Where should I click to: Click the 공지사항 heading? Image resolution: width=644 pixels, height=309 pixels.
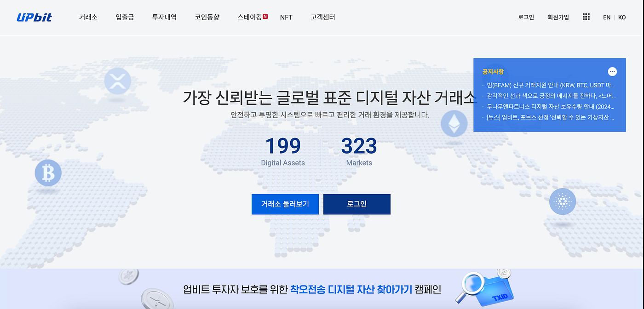pyautogui.click(x=493, y=72)
